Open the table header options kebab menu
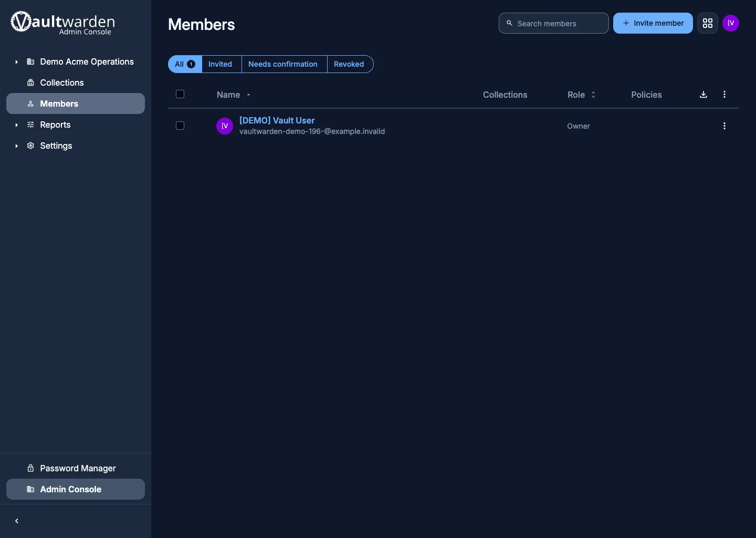Image resolution: width=756 pixels, height=538 pixels. coord(724,95)
